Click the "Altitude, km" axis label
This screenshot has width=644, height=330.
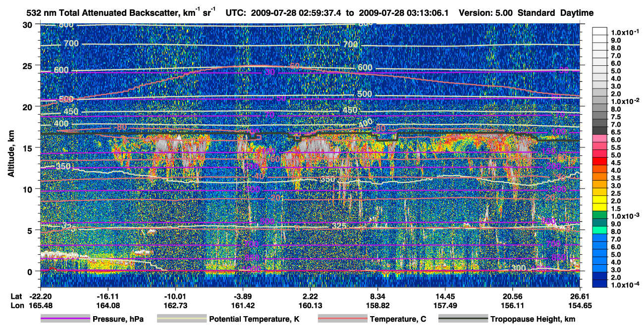(11, 154)
